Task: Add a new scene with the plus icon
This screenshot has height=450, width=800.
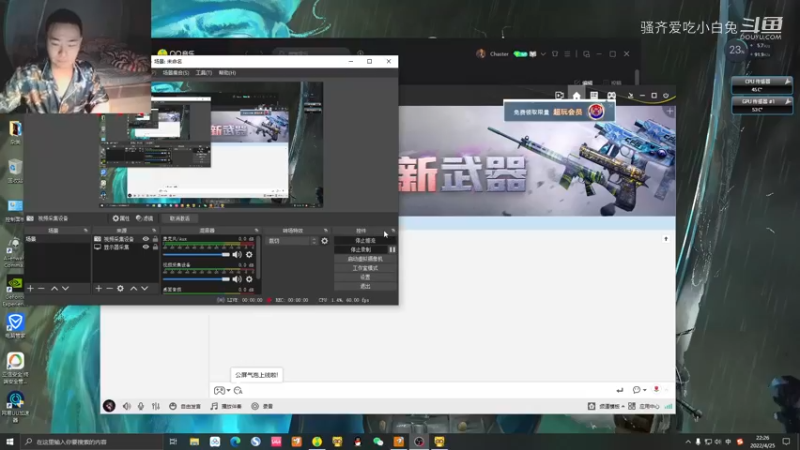Action: point(30,289)
